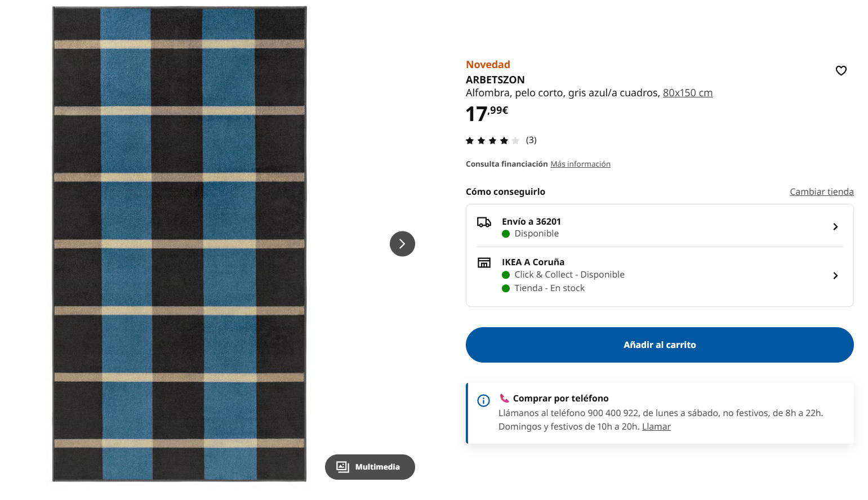Image resolution: width=868 pixels, height=500 pixels.
Task: Open the 80x150 cm size selector
Action: pos(687,93)
